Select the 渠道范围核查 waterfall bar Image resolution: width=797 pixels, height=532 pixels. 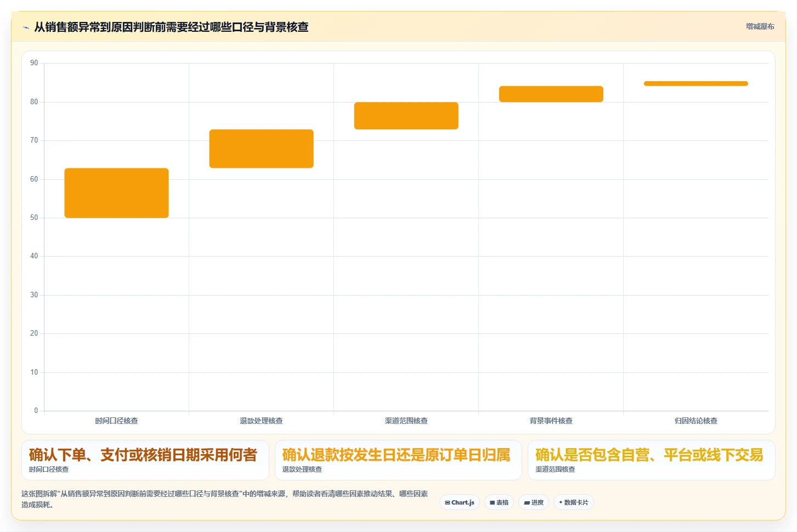tap(406, 116)
